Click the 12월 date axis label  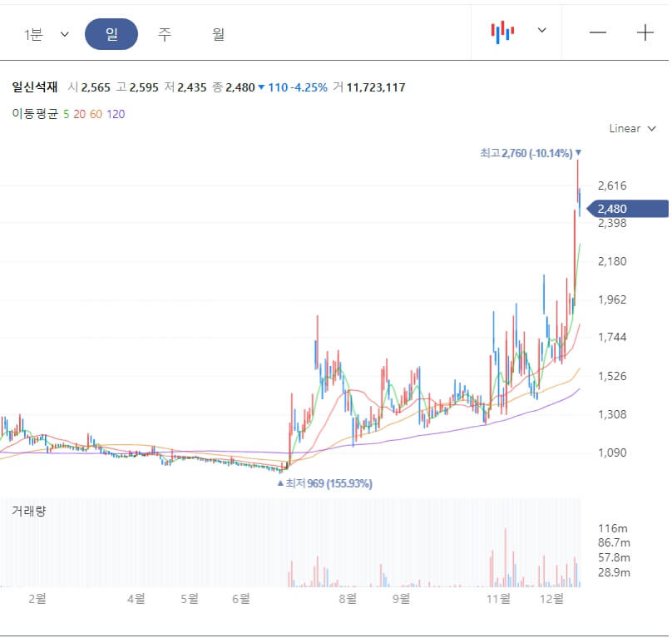[x=552, y=598]
